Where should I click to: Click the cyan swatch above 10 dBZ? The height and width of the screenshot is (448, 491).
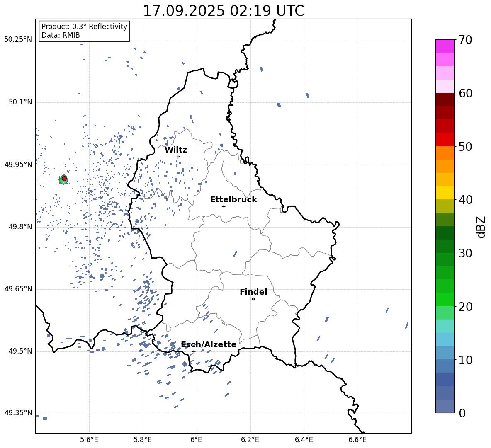[445, 339]
